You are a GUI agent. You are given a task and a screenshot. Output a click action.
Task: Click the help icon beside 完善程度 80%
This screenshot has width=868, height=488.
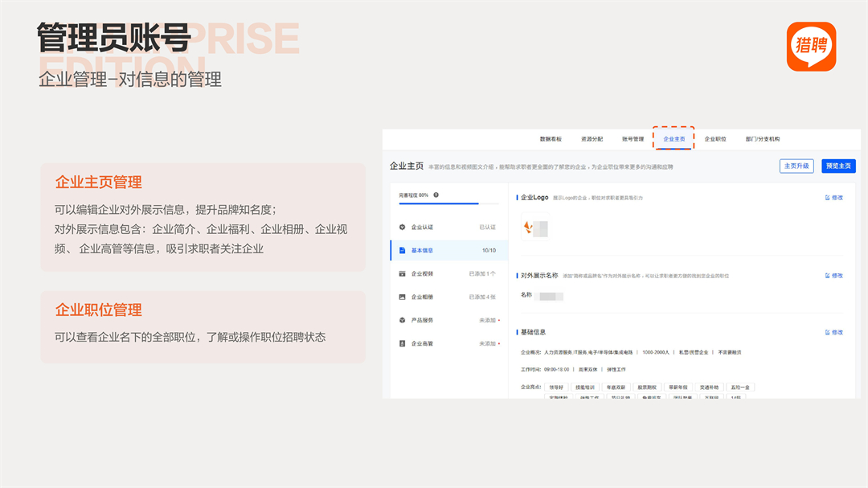pos(436,195)
